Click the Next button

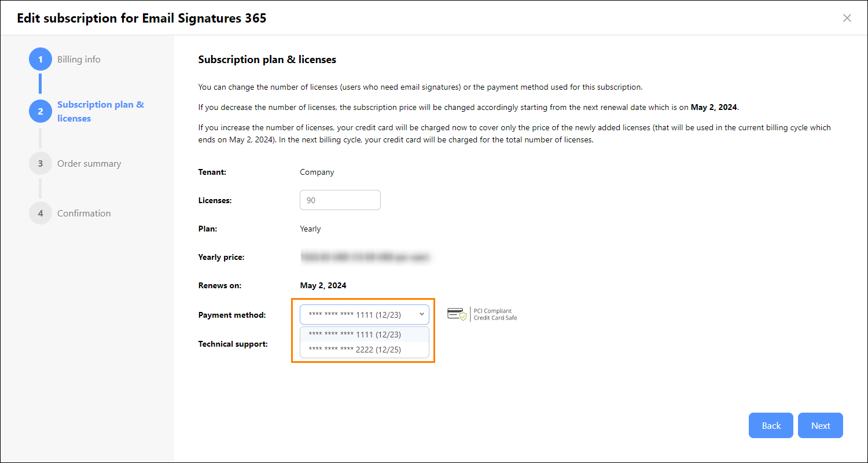[821, 425]
